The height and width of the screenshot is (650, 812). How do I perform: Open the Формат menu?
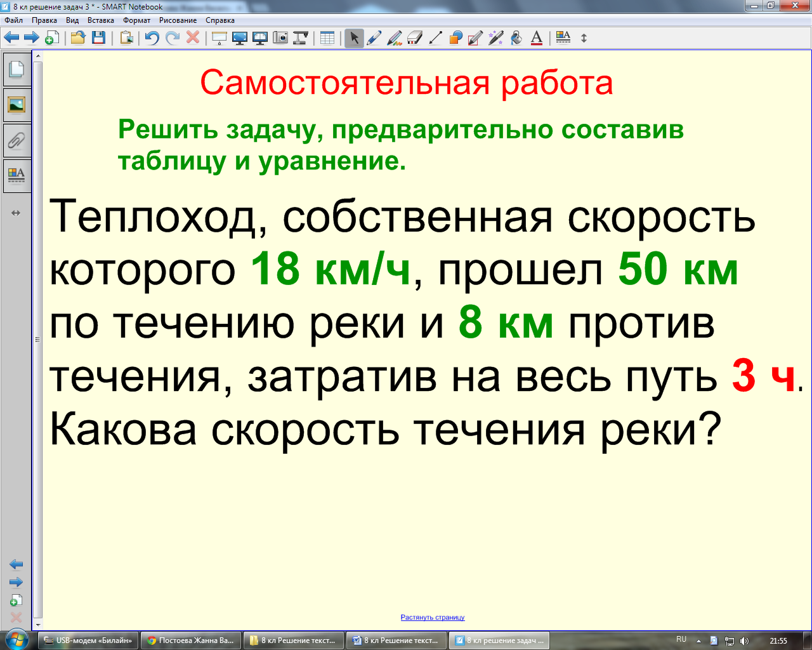[136, 20]
